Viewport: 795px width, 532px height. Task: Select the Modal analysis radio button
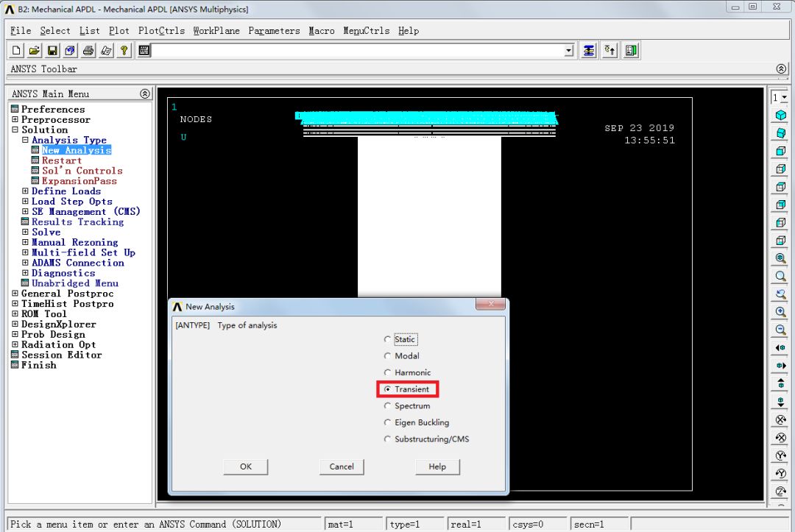(388, 356)
